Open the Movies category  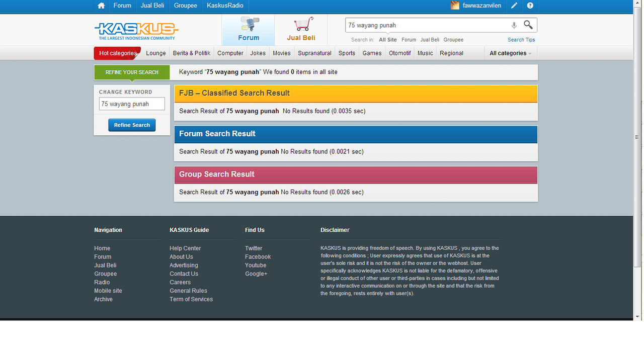coord(282,53)
